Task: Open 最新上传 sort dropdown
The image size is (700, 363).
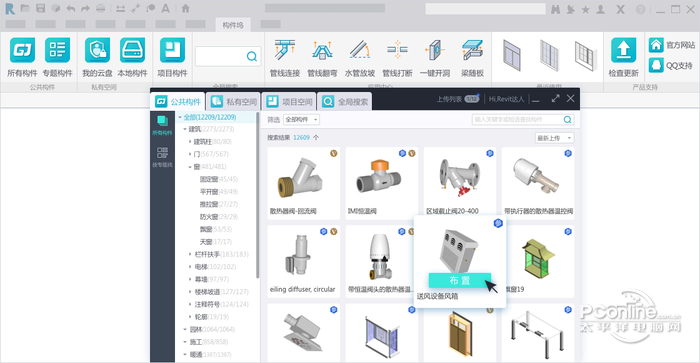Action: tap(554, 138)
